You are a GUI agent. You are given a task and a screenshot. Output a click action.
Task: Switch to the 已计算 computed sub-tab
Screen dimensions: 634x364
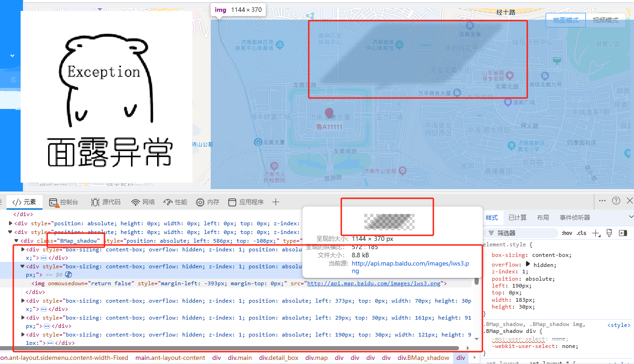(x=517, y=217)
